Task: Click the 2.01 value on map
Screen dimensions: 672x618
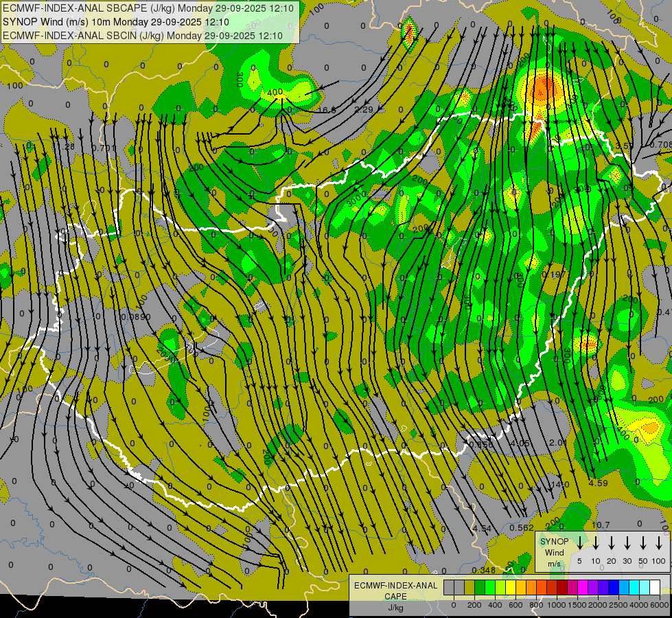Action: tap(559, 443)
